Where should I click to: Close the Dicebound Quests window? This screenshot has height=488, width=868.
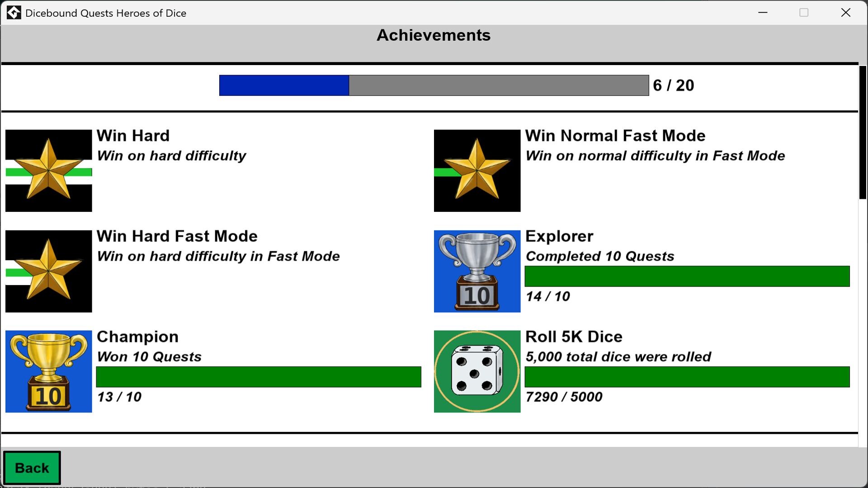point(846,13)
